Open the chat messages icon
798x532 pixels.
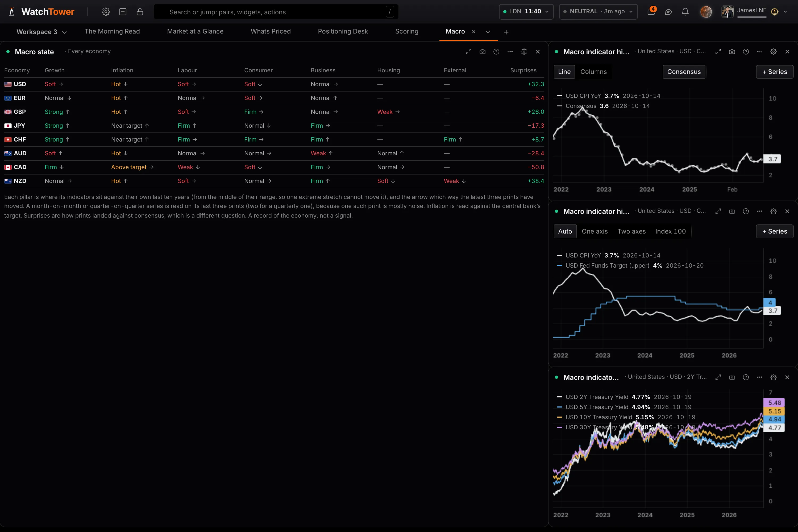pos(668,12)
